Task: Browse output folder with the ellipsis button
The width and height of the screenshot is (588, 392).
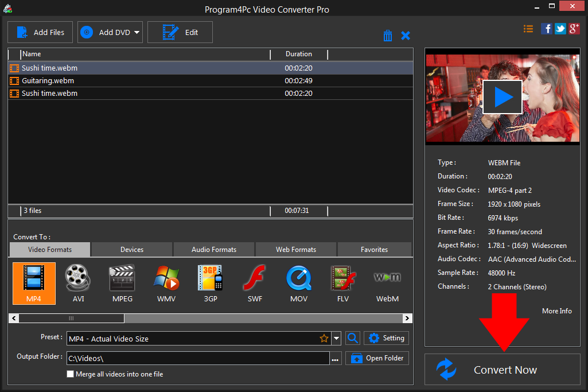Action: (335, 358)
